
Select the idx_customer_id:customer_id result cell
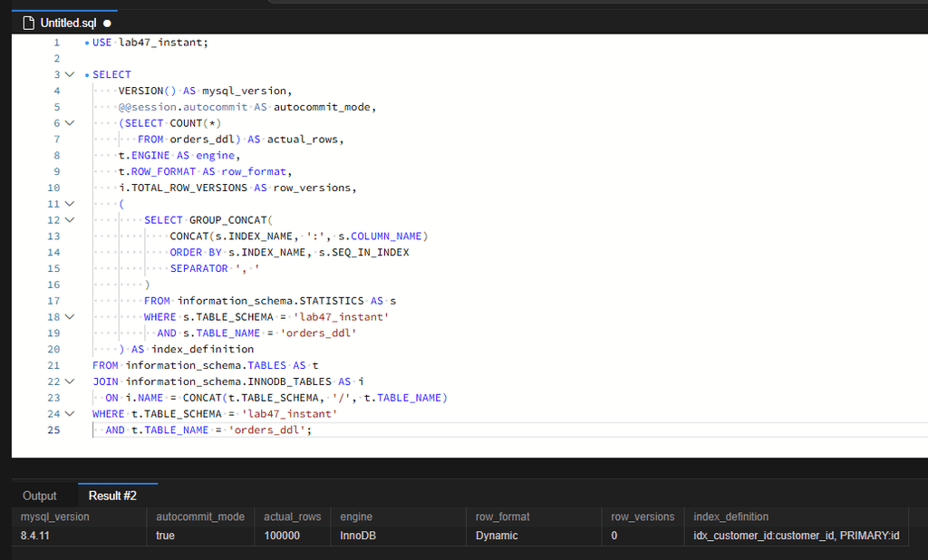point(796,536)
